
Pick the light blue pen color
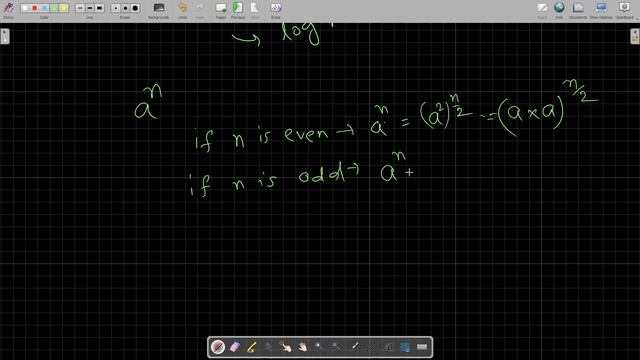pyautogui.click(x=44, y=8)
